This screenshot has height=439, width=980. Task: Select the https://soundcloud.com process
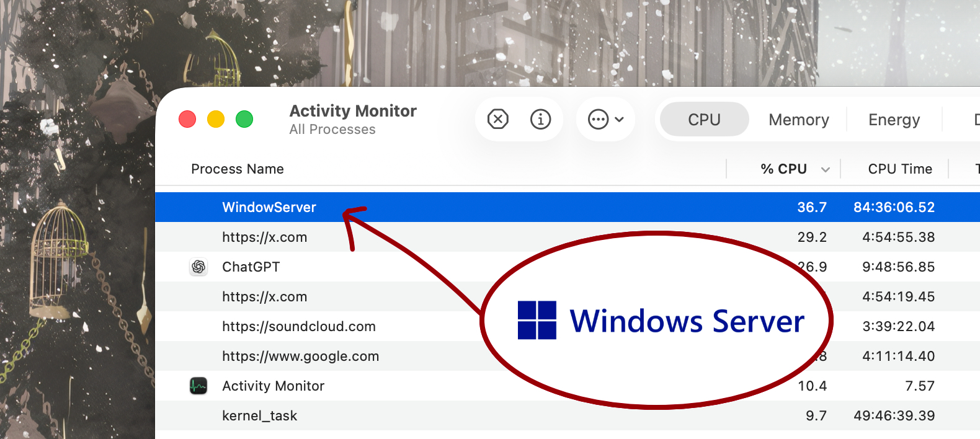coord(298,326)
